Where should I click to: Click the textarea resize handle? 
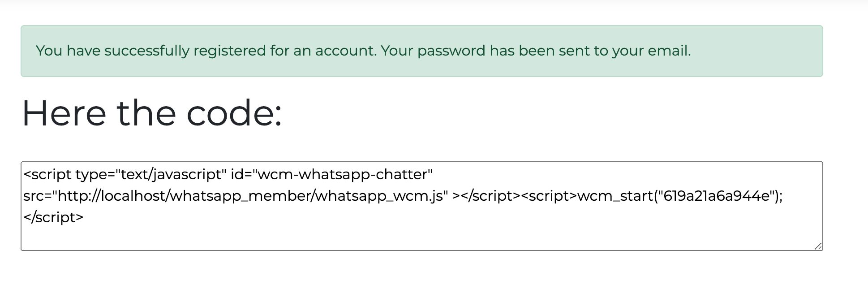click(818, 246)
